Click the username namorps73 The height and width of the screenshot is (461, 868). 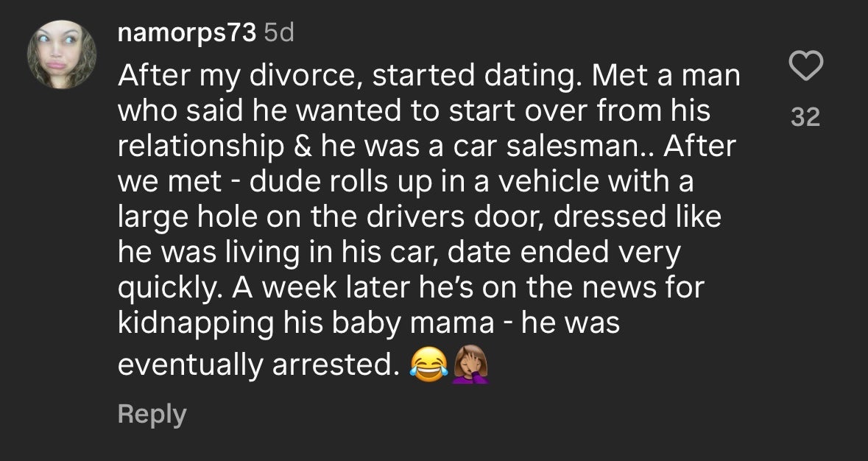pos(187,33)
